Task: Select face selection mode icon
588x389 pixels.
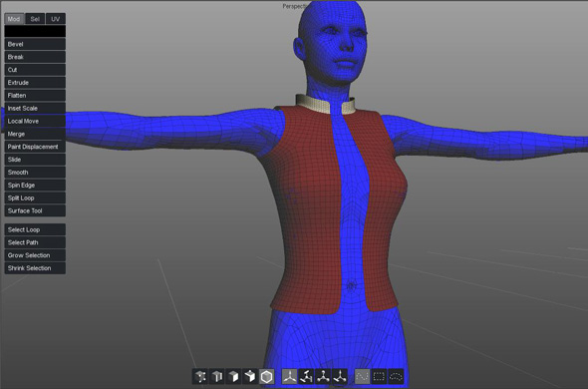Action: pos(233,376)
